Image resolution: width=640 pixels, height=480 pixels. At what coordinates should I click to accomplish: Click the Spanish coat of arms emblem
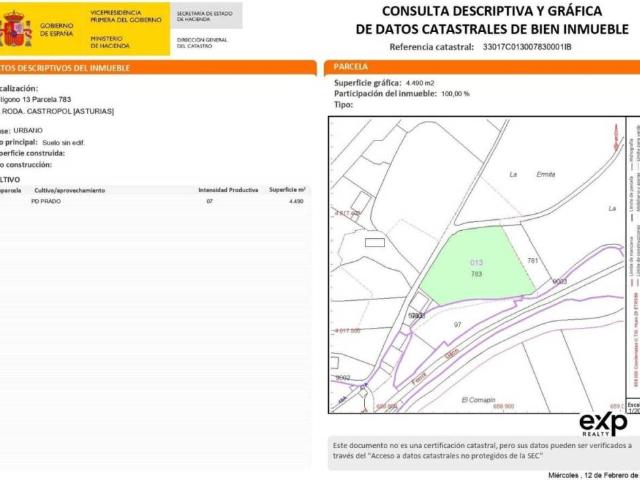tap(16, 29)
